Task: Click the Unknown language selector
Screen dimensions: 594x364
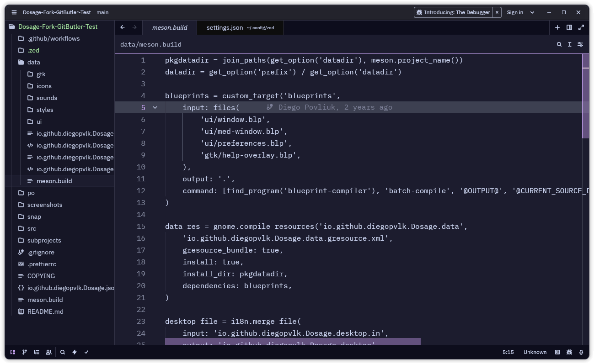Action: [x=535, y=352]
